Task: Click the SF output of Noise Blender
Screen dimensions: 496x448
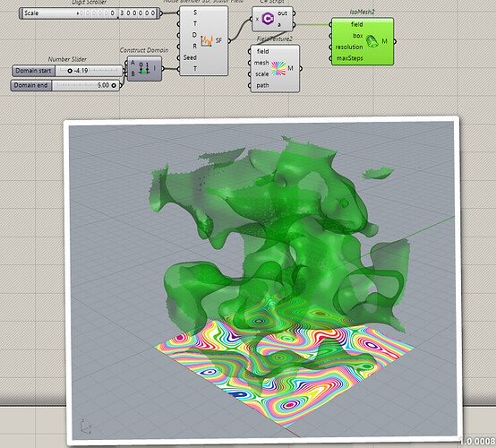Action: coord(218,40)
